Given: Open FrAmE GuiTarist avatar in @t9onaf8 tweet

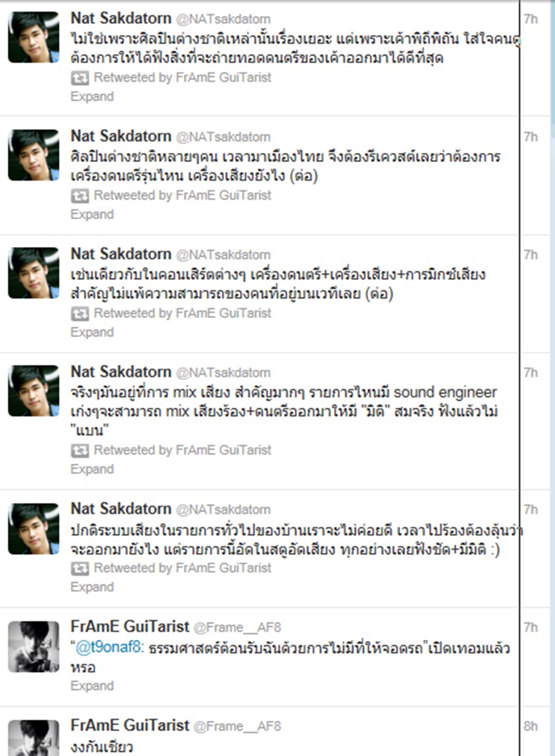Looking at the screenshot, I should pos(34,646).
